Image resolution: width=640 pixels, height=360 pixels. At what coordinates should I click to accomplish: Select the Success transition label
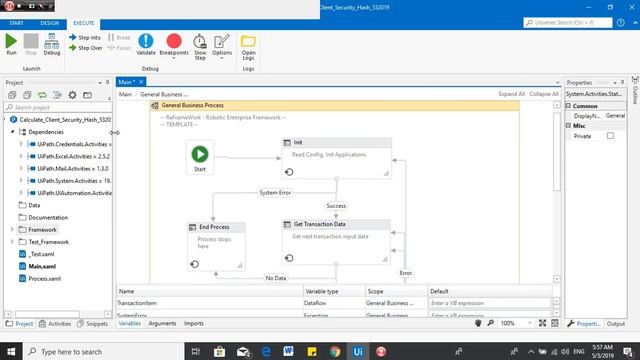(336, 206)
